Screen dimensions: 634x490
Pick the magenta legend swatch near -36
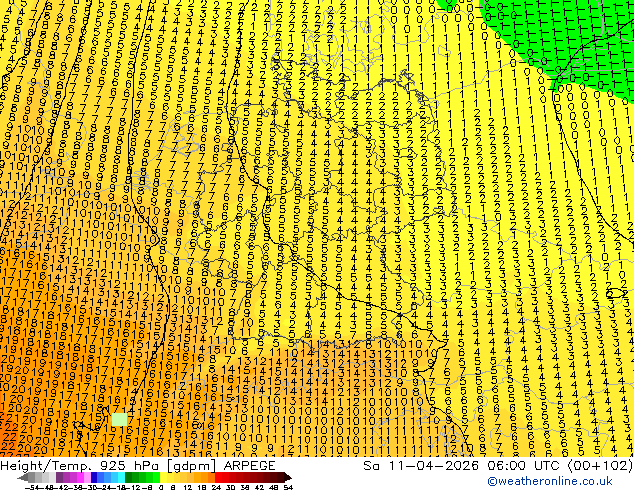[x=80, y=477]
